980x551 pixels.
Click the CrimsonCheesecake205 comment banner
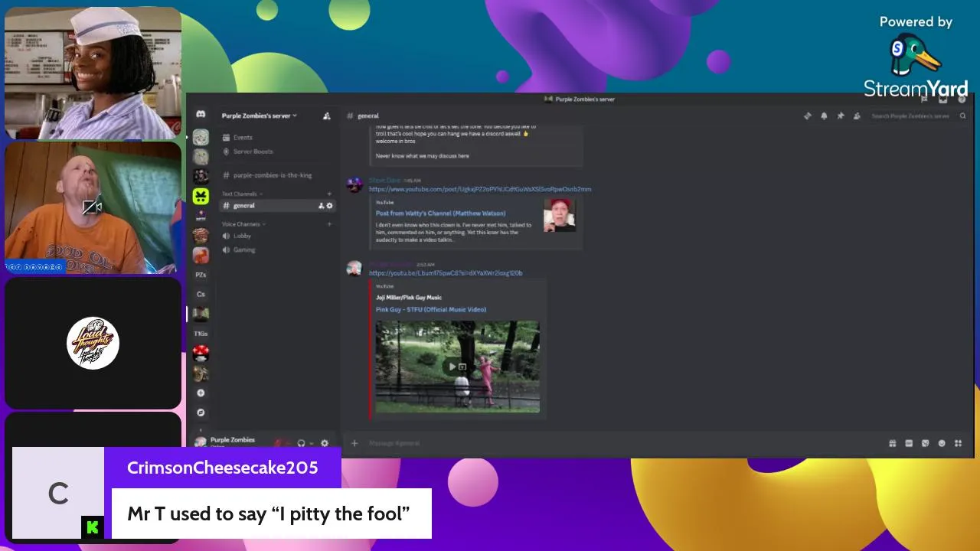point(222,493)
